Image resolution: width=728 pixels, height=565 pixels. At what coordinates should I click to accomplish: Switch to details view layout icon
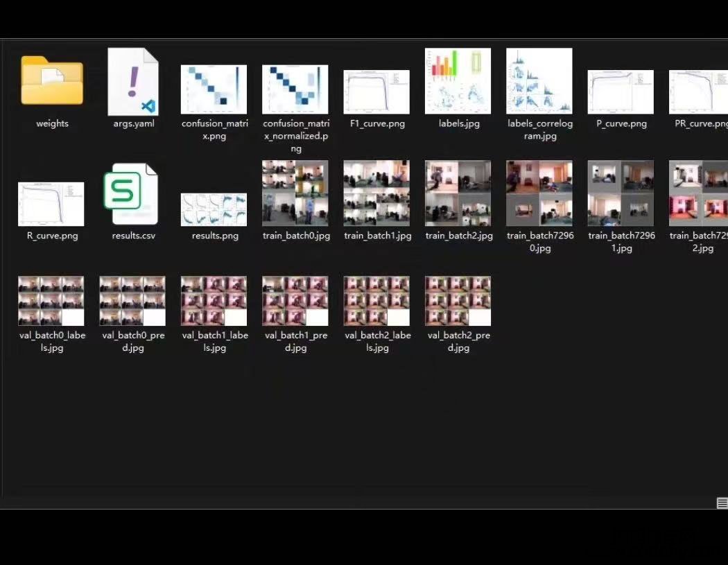point(721,503)
